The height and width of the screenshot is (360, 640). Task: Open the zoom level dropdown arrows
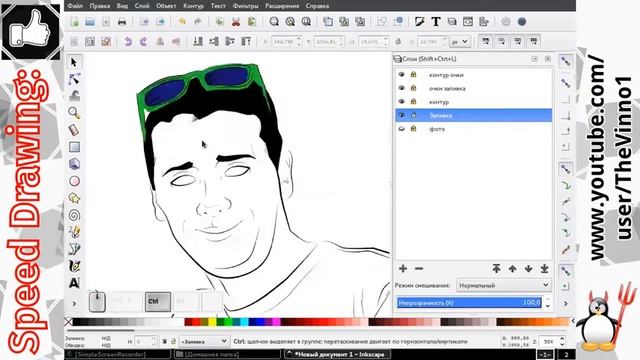[x=562, y=342]
